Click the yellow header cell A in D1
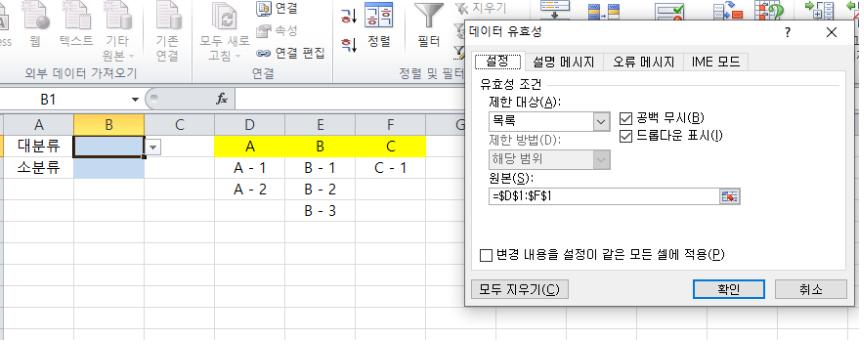Image resolution: width=864 pixels, height=361 pixels. 250,147
